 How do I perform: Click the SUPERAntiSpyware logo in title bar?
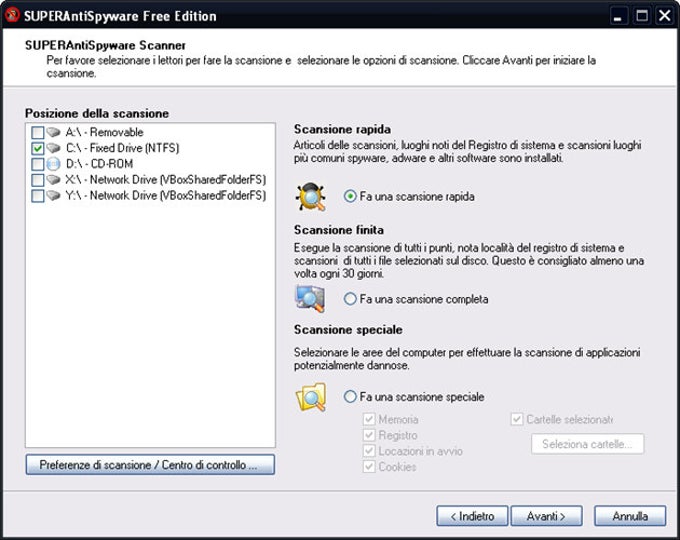[x=12, y=15]
